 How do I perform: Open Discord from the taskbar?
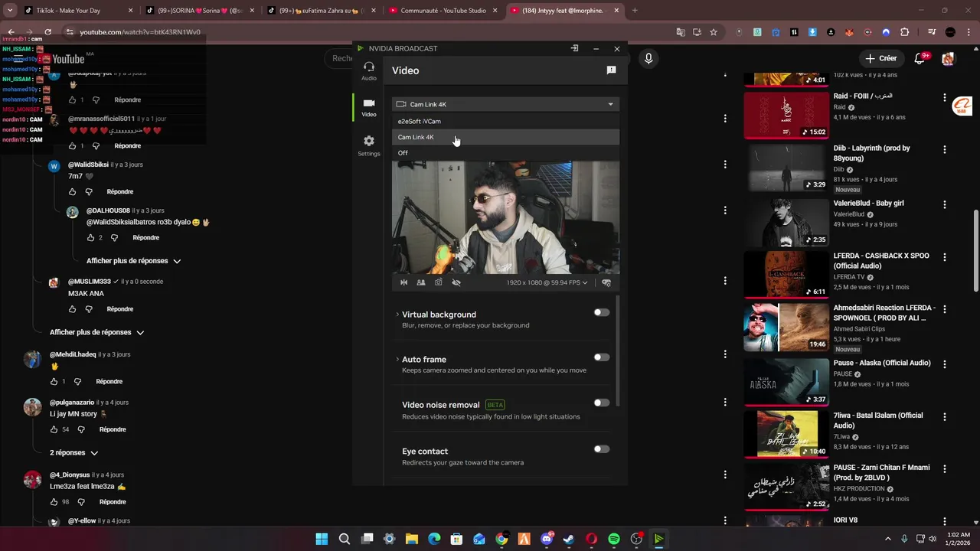pyautogui.click(x=546, y=539)
